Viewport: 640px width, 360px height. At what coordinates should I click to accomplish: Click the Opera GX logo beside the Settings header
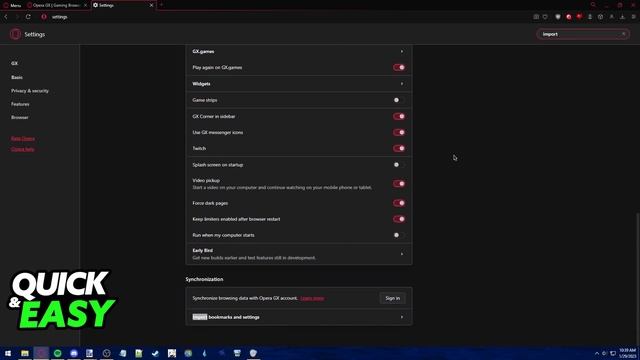point(15,34)
